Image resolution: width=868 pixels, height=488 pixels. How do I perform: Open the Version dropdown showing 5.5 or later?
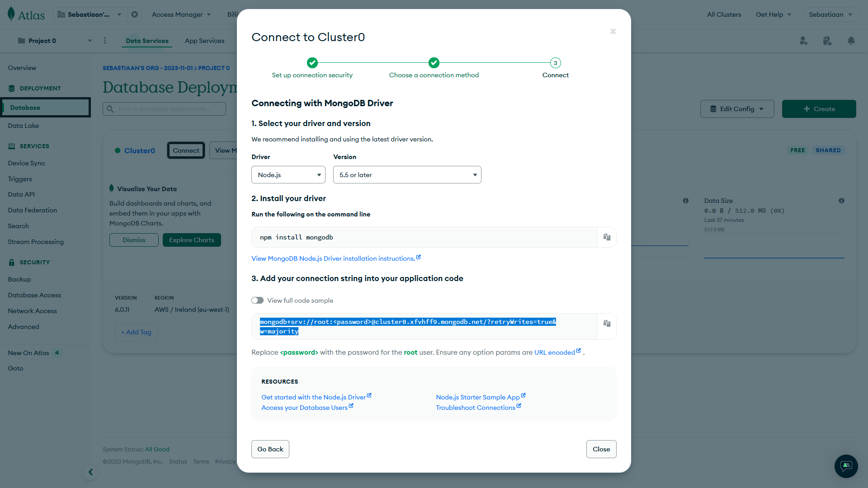(406, 174)
